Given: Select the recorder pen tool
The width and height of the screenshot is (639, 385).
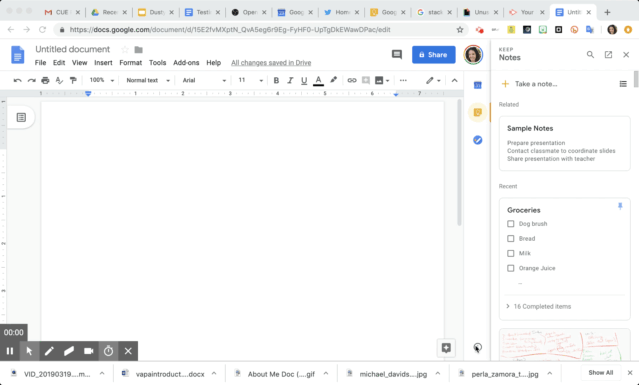Looking at the screenshot, I should [x=49, y=351].
